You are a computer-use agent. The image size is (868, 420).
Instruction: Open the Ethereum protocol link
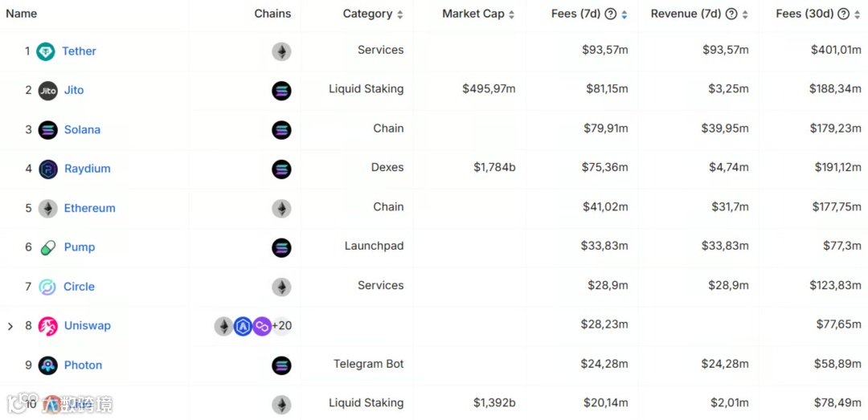click(x=89, y=208)
